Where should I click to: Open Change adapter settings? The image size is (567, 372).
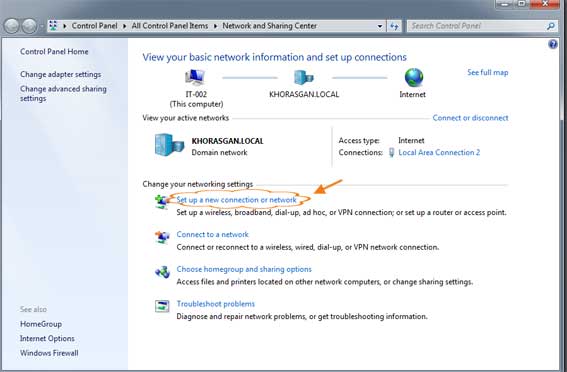click(60, 74)
